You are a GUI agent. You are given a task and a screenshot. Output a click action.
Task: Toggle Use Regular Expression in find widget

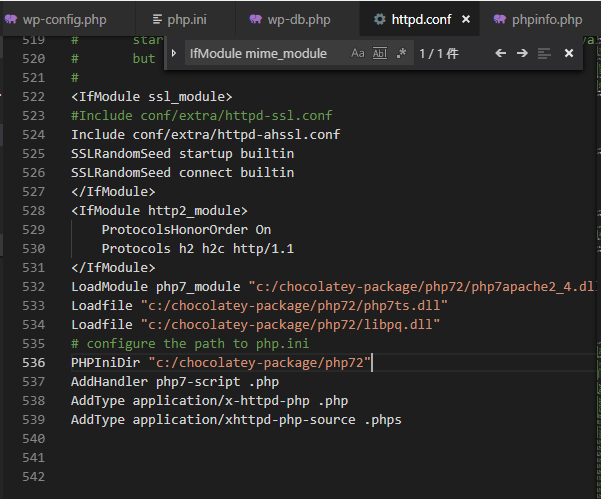click(x=401, y=53)
